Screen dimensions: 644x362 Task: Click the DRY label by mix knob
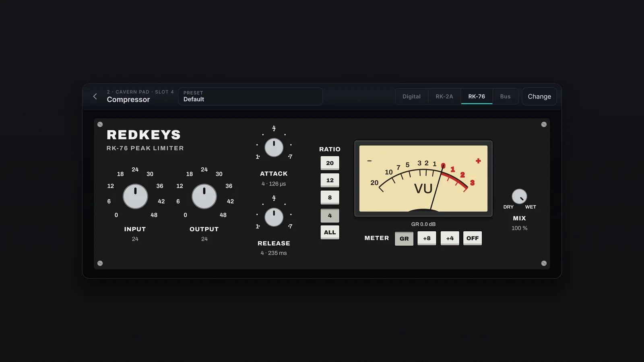pos(508,207)
